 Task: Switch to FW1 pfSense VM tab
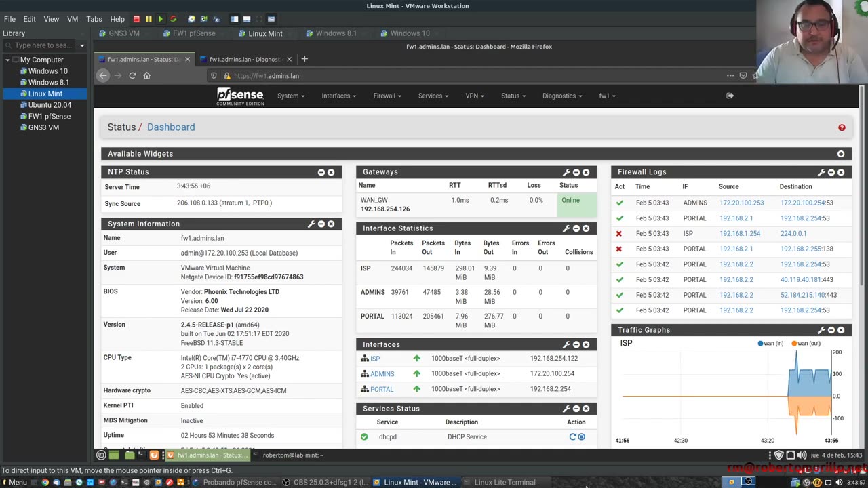(x=194, y=33)
